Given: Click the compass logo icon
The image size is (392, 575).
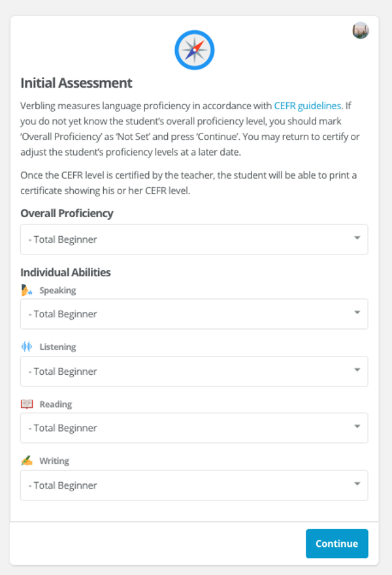Looking at the screenshot, I should (x=195, y=50).
